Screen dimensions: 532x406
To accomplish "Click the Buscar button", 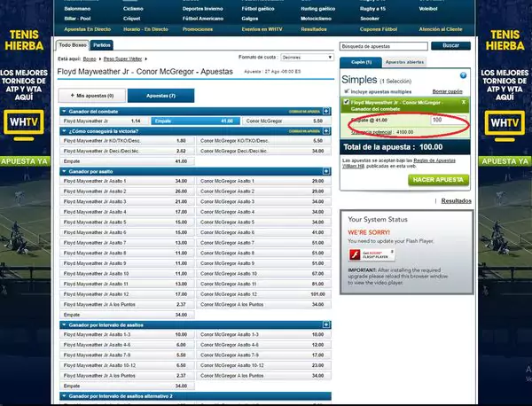I will 450,46.
